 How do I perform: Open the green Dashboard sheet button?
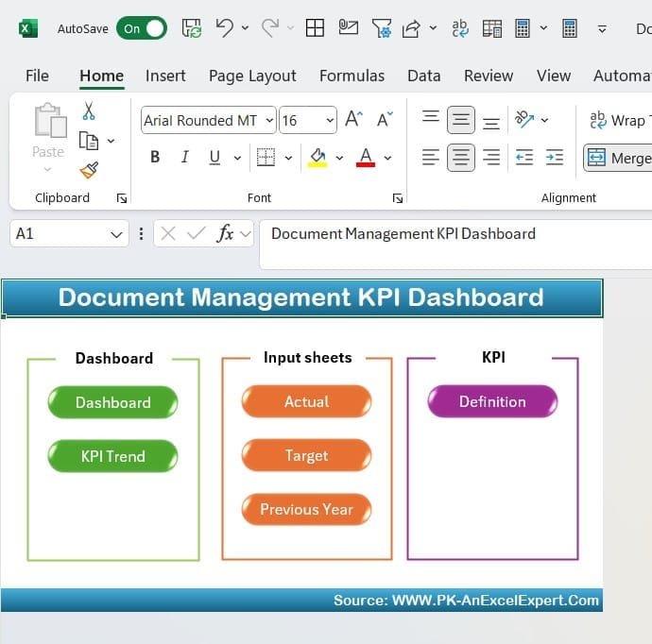[x=112, y=402]
